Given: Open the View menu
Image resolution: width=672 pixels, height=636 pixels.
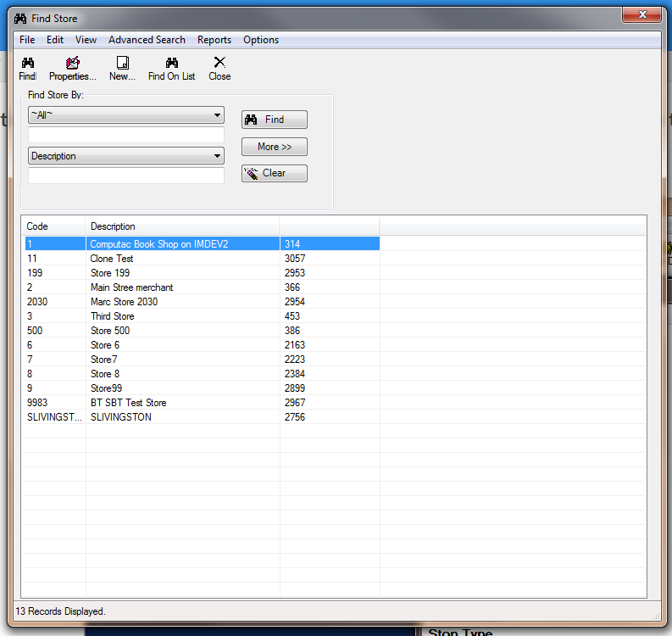Looking at the screenshot, I should click(x=86, y=40).
